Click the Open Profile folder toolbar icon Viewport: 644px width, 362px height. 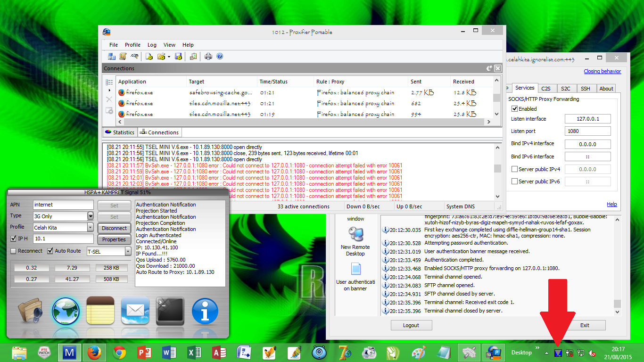click(161, 57)
